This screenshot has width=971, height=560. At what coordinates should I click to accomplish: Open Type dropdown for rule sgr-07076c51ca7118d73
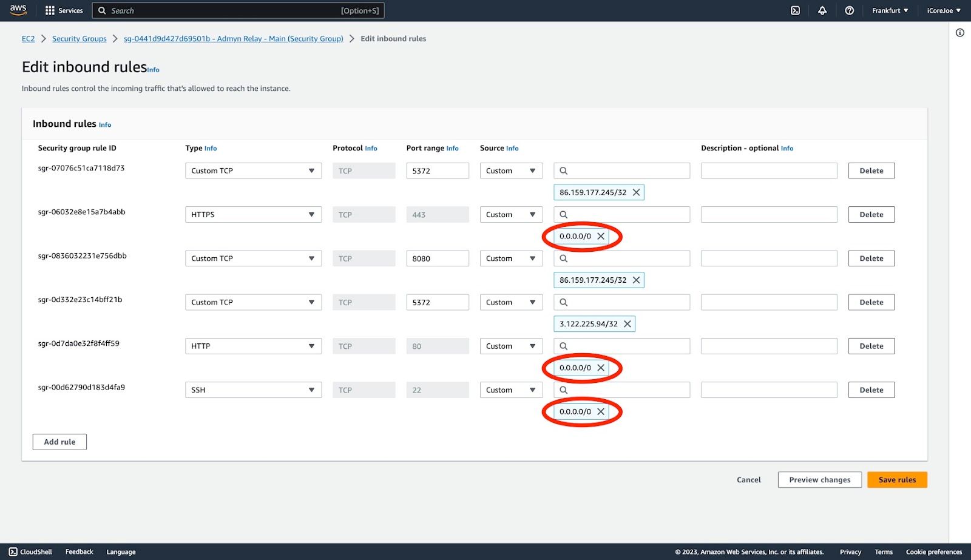click(x=253, y=170)
